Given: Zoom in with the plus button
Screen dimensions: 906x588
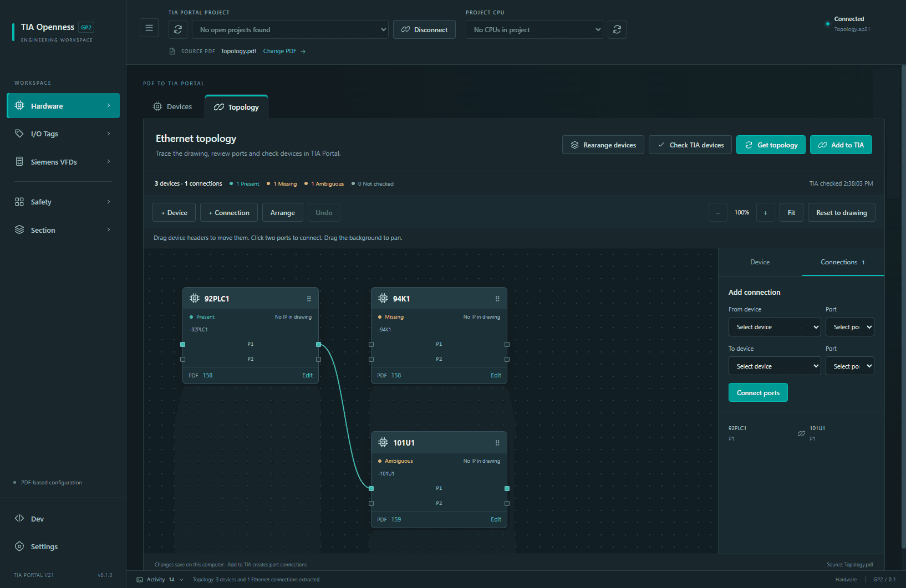Looking at the screenshot, I should click(766, 213).
